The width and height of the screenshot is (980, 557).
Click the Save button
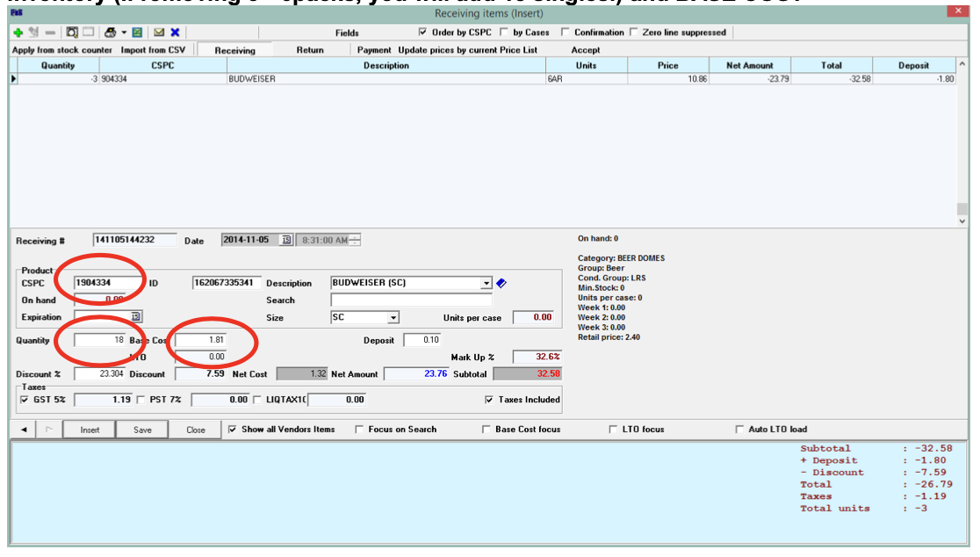[x=142, y=430]
